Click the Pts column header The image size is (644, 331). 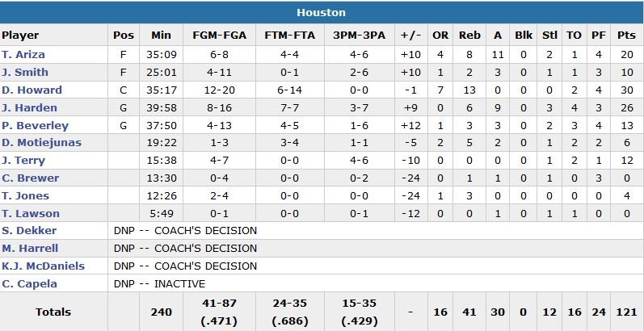[626, 36]
